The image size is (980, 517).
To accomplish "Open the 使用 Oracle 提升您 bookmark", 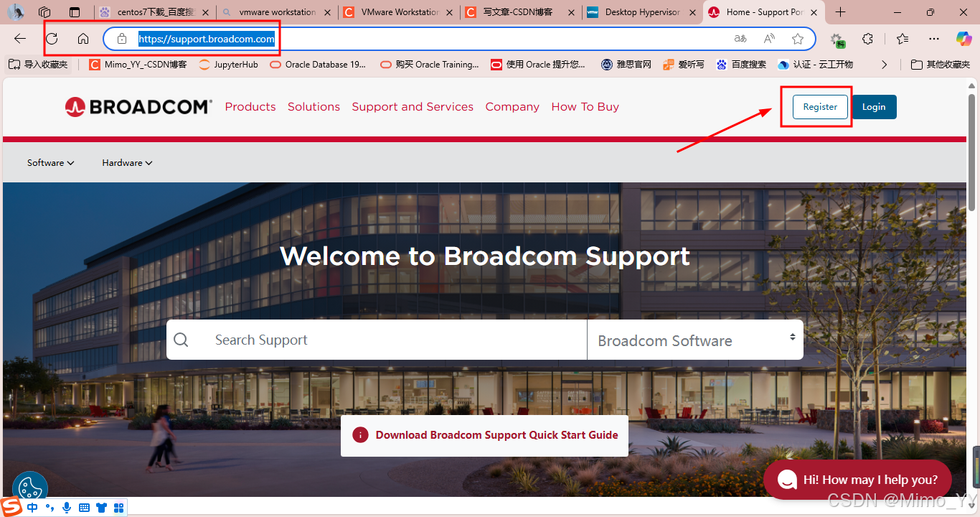I will coord(538,65).
